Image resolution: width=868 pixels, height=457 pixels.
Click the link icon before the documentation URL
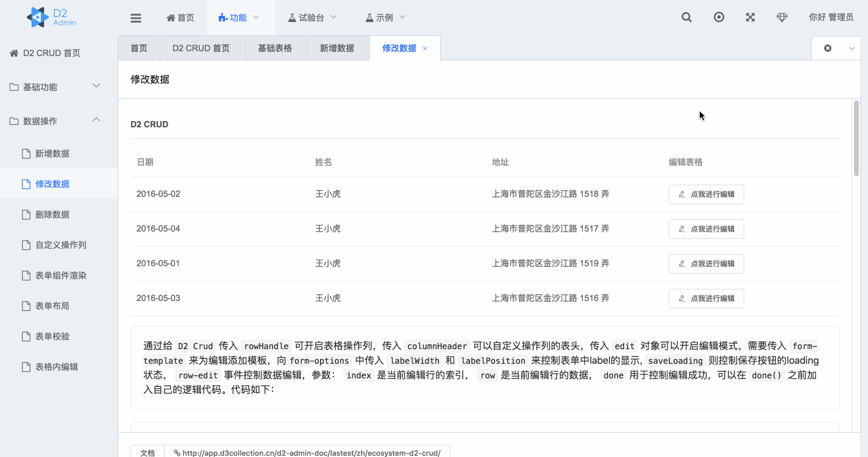[177, 453]
